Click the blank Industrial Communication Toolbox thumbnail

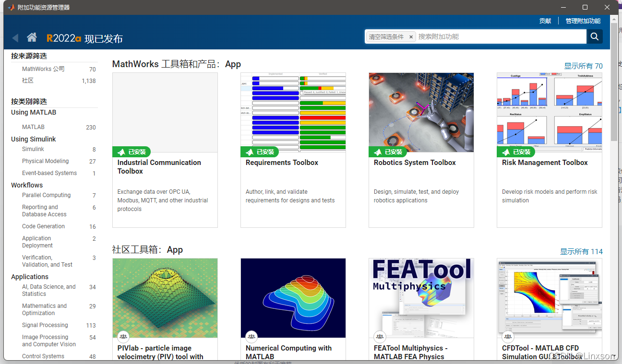(165, 112)
